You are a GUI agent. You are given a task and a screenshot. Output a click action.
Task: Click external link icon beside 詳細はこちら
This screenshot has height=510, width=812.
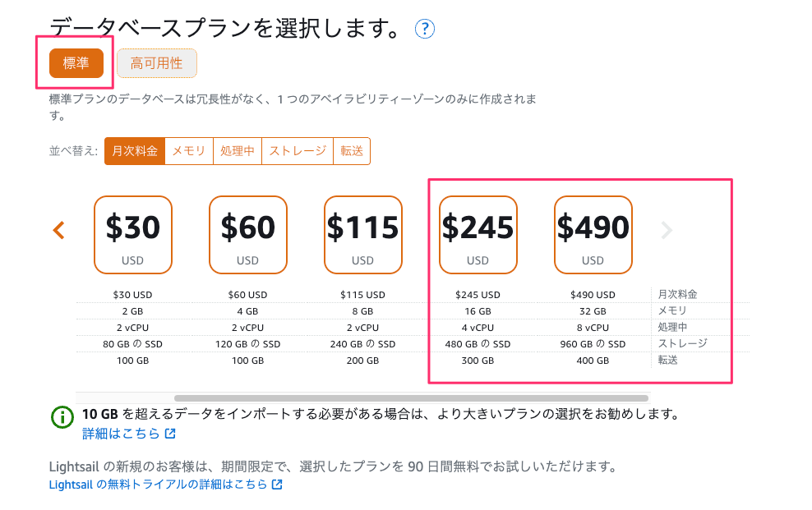coord(170,434)
